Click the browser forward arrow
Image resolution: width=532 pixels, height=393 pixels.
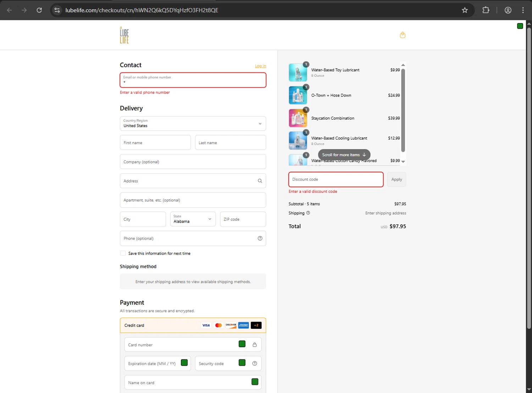24,10
